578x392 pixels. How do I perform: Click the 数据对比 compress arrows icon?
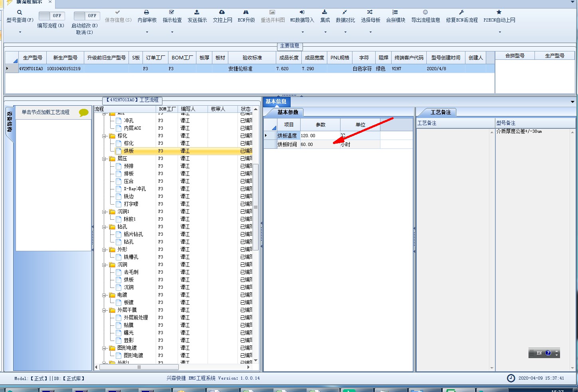[x=345, y=12]
